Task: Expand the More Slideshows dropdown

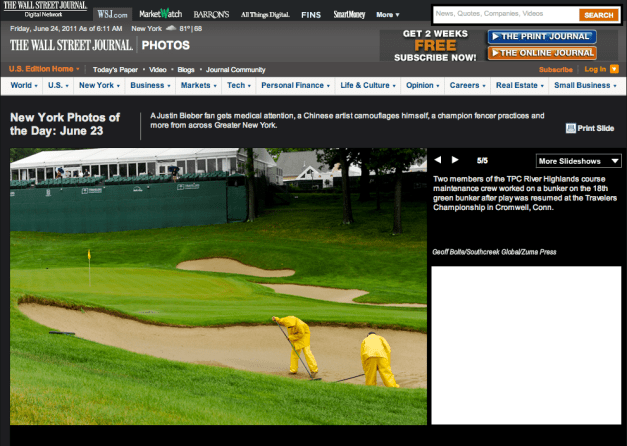Action: pos(579,160)
